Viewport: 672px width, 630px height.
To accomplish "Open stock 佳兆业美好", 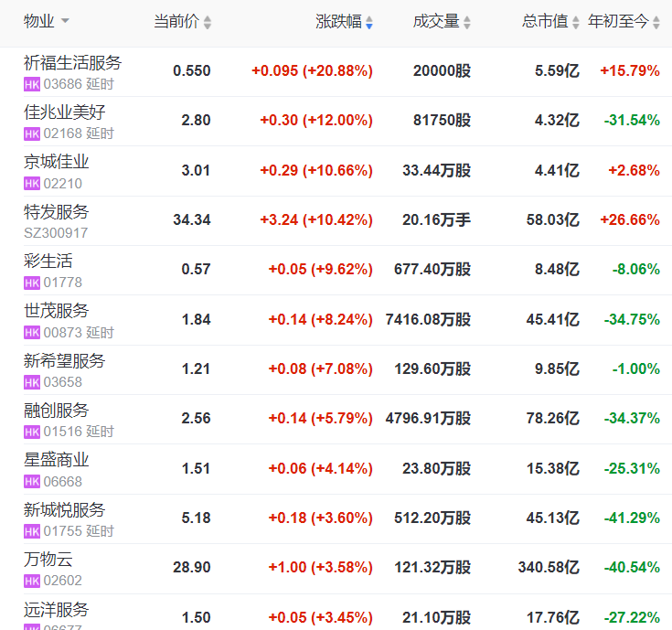I will click(64, 112).
